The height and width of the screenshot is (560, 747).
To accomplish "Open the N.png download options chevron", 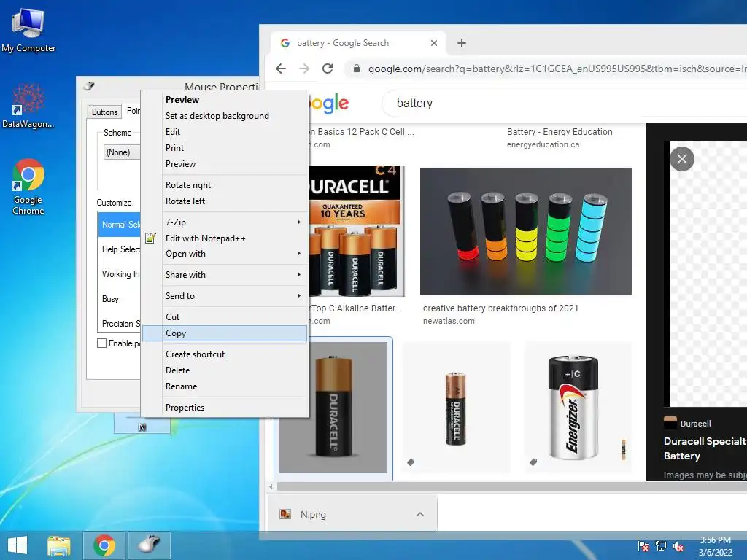I will coord(419,514).
